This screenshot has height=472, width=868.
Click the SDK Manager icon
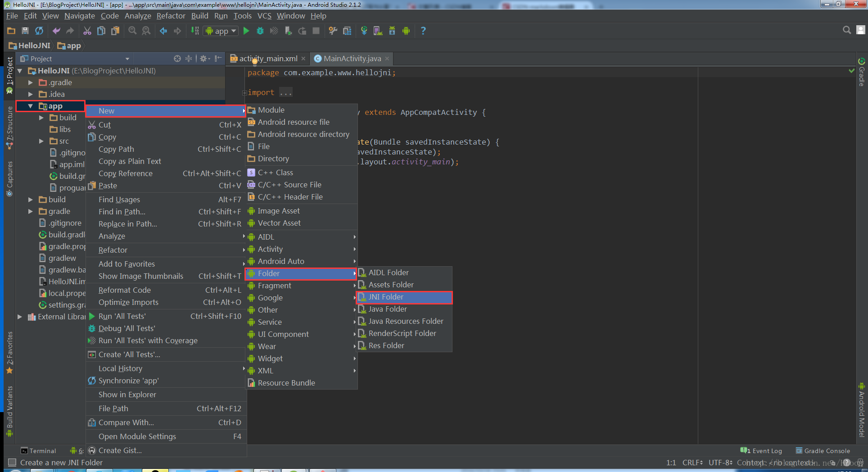tap(392, 31)
